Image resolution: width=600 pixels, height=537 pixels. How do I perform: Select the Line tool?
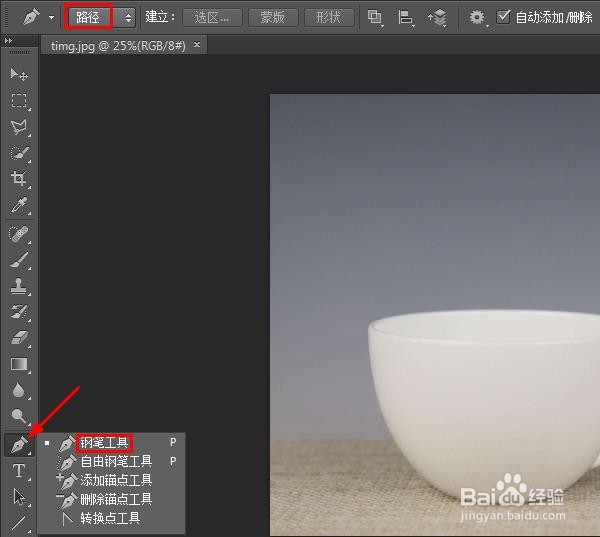pyautogui.click(x=19, y=523)
